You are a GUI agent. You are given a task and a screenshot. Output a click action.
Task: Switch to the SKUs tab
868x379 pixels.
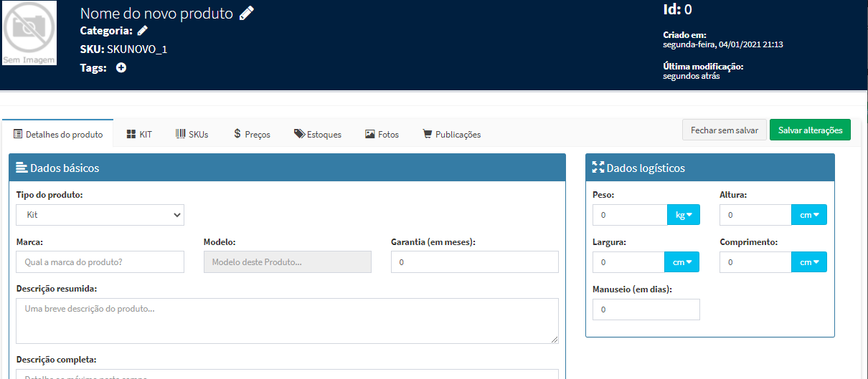[x=192, y=134]
